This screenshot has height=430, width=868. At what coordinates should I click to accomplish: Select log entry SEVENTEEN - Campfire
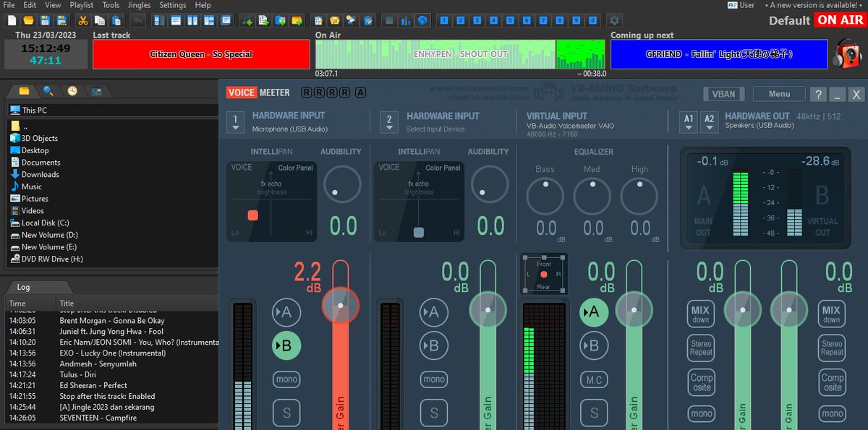112,418
